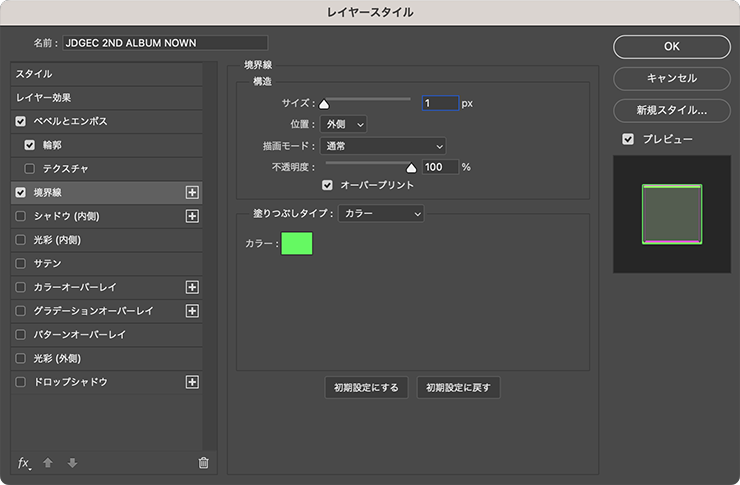
Task: Toggle the オーバープリント checkbox
Action: [327, 185]
